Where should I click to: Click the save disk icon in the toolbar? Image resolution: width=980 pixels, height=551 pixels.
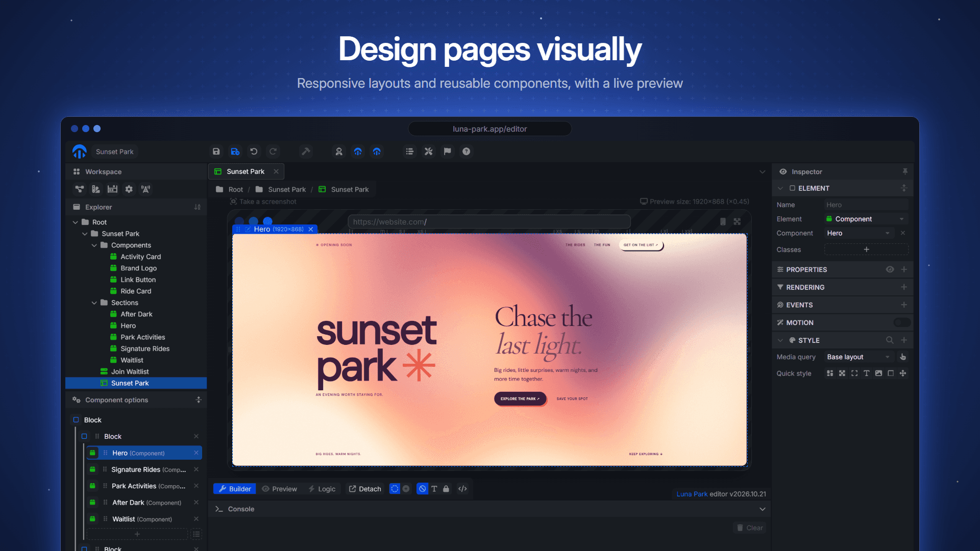pyautogui.click(x=216, y=152)
